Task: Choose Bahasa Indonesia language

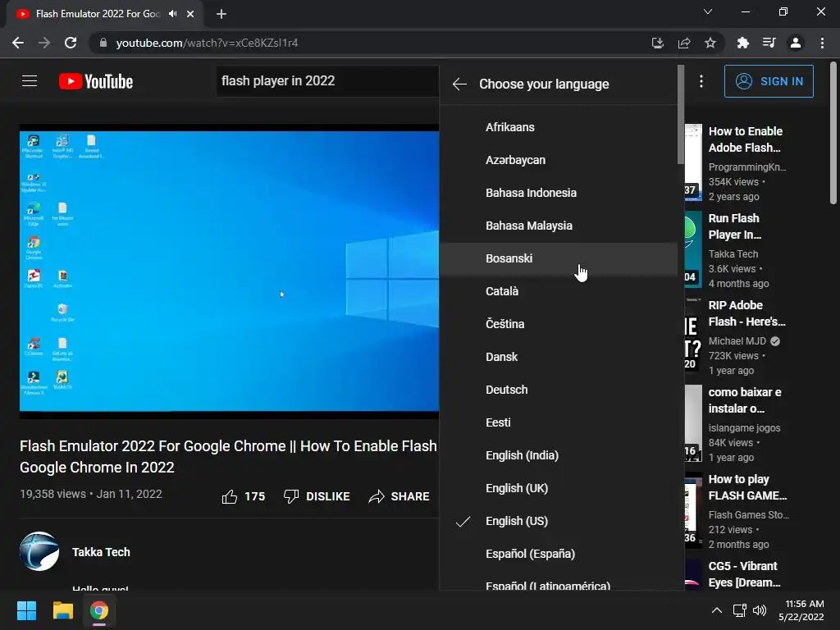Action: coord(558,193)
